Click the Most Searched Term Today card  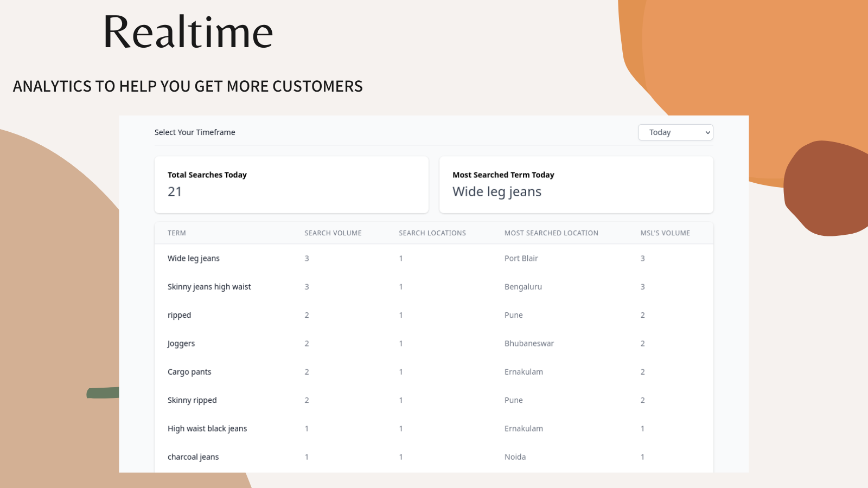pos(576,184)
